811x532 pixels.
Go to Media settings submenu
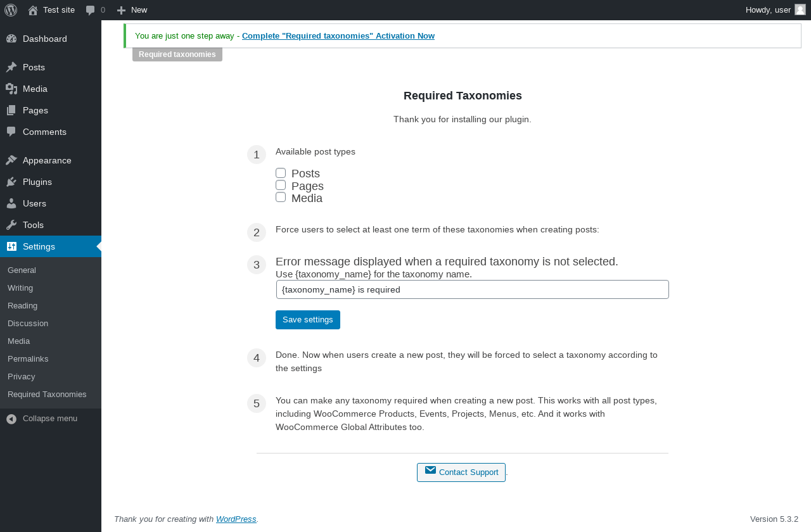(18, 341)
